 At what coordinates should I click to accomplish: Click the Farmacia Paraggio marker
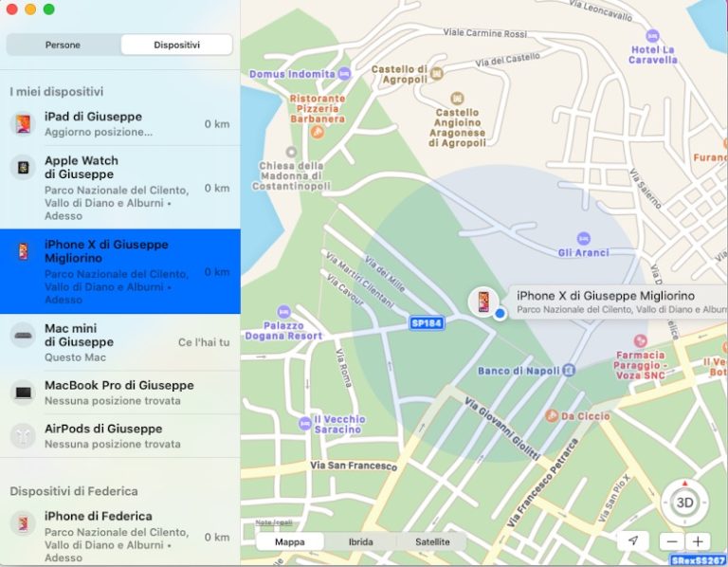[641, 340]
